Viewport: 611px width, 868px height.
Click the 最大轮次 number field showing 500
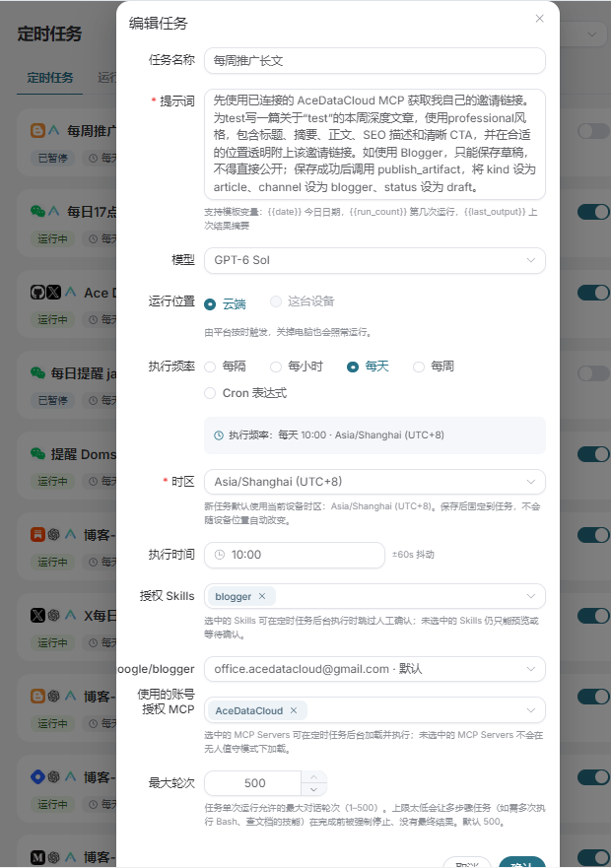(253, 783)
